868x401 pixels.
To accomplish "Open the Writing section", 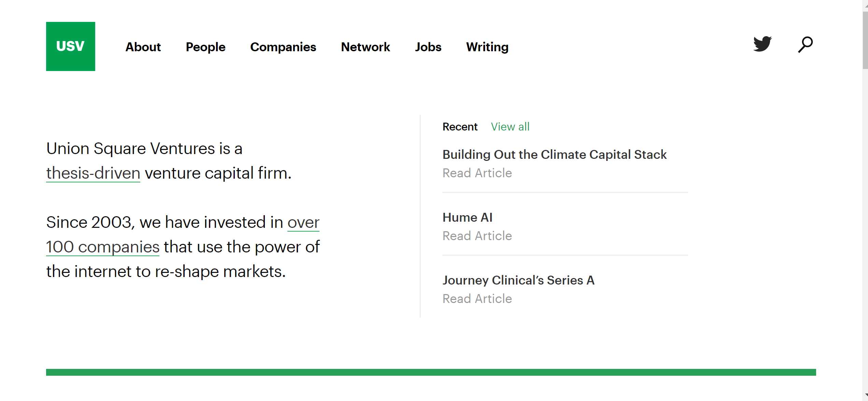I will point(487,47).
